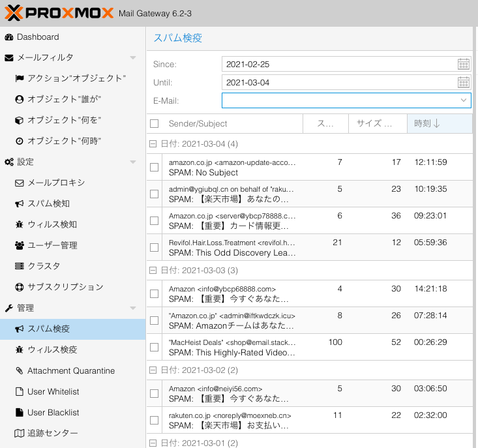Image resolution: width=478 pixels, height=448 pixels.
Task: Click the envelope icon beside メールプロキシ
Action: pyautogui.click(x=20, y=183)
